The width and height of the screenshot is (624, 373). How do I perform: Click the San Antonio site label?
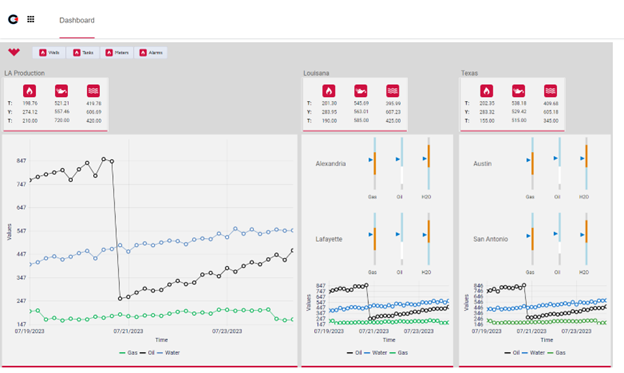(490, 239)
